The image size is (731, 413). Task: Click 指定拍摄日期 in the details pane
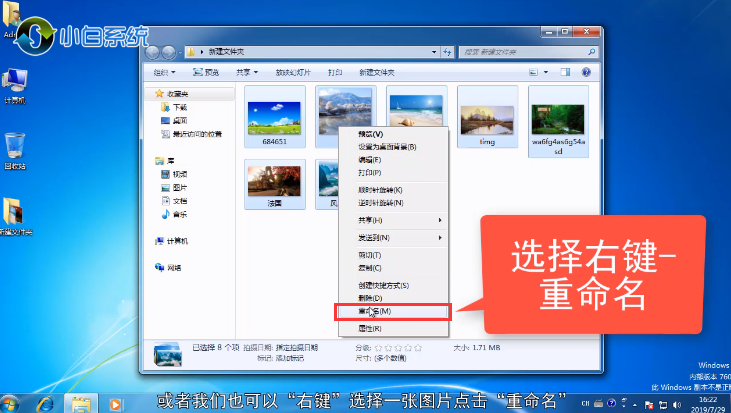pos(297,348)
